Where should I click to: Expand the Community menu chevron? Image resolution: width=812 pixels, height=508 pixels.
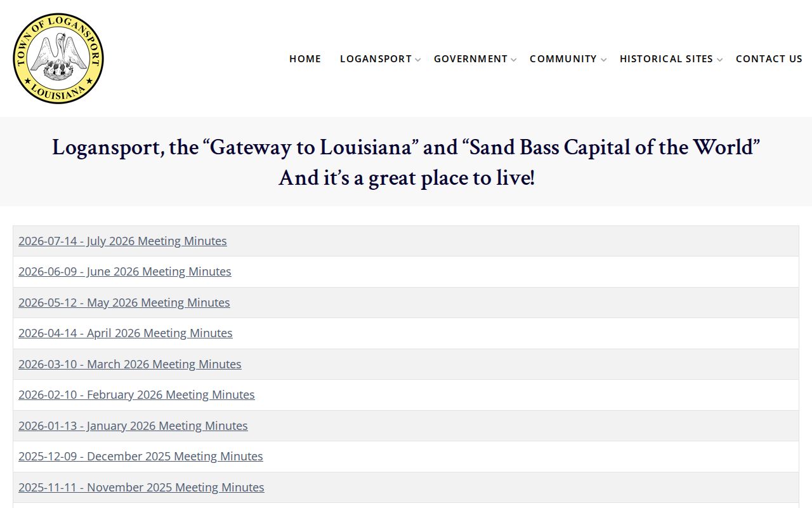pyautogui.click(x=604, y=60)
